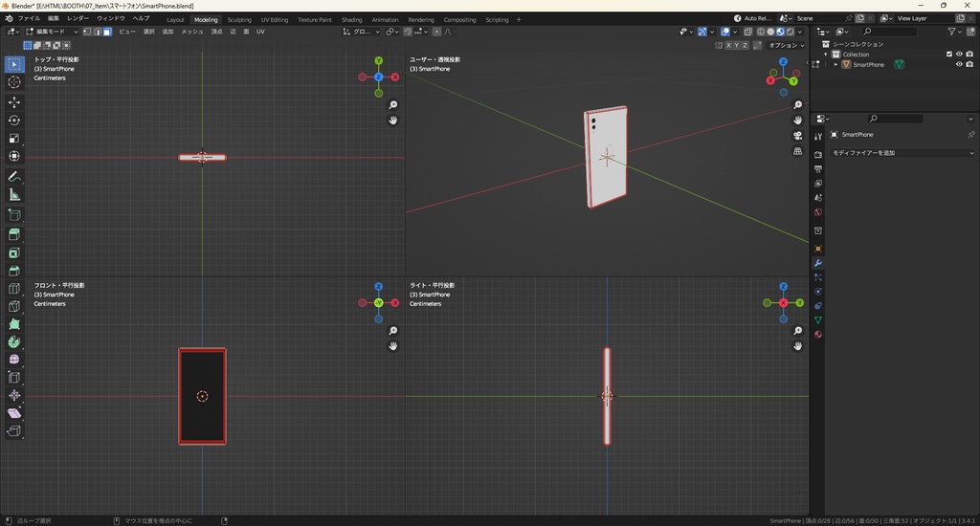Toggle face select mode in the header
Image resolution: width=980 pixels, height=526 pixels.
pyautogui.click(x=107, y=32)
